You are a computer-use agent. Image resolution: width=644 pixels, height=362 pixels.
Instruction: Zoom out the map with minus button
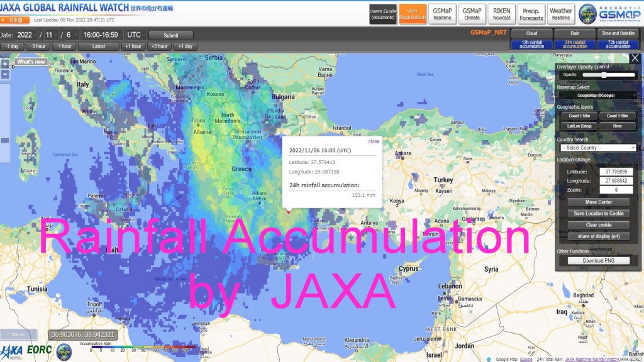(x=5, y=75)
